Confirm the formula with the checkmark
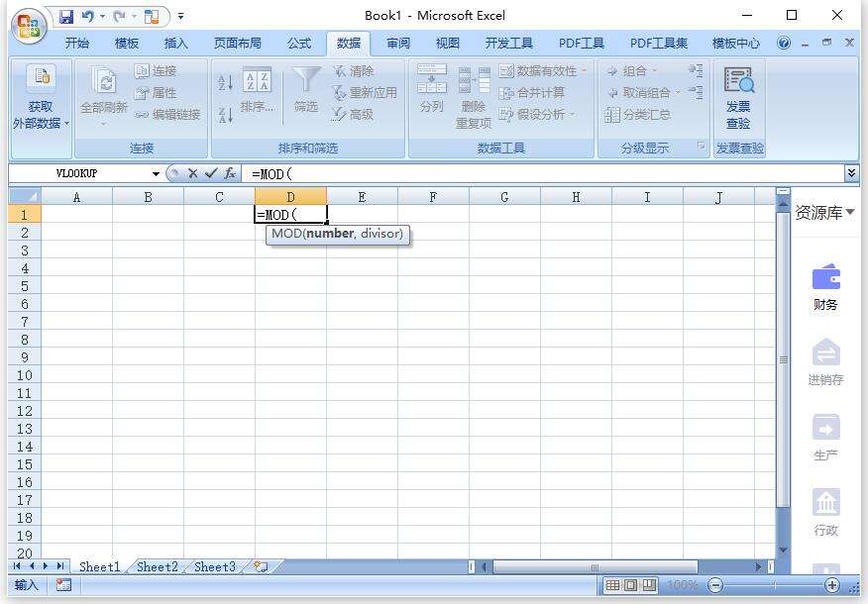Screen dimensions: 868x604 click(210, 173)
